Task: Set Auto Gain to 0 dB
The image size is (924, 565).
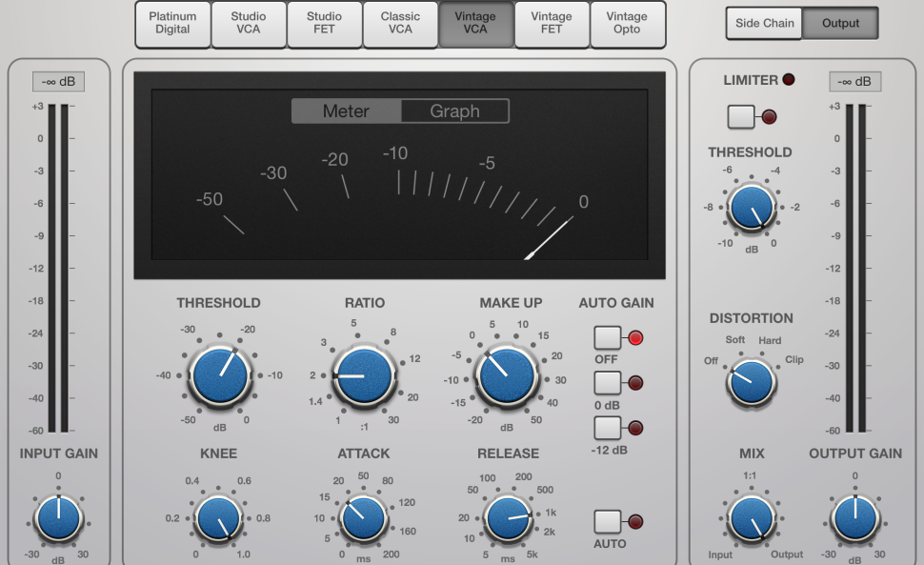Action: click(608, 383)
